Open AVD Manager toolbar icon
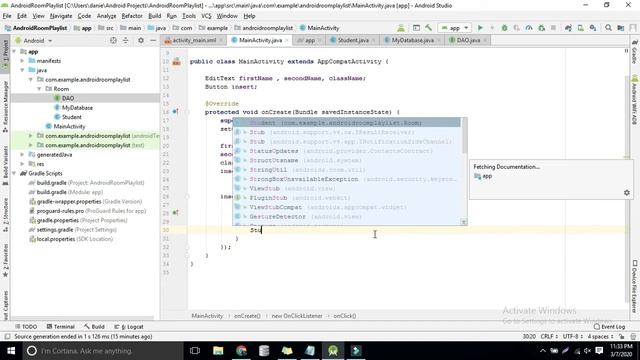 580,28
